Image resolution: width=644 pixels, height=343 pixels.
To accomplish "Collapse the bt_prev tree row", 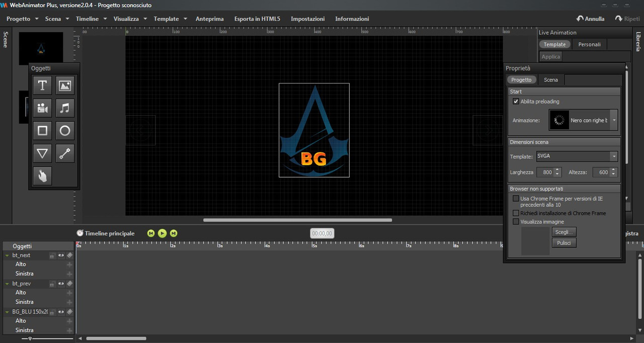I will point(7,284).
